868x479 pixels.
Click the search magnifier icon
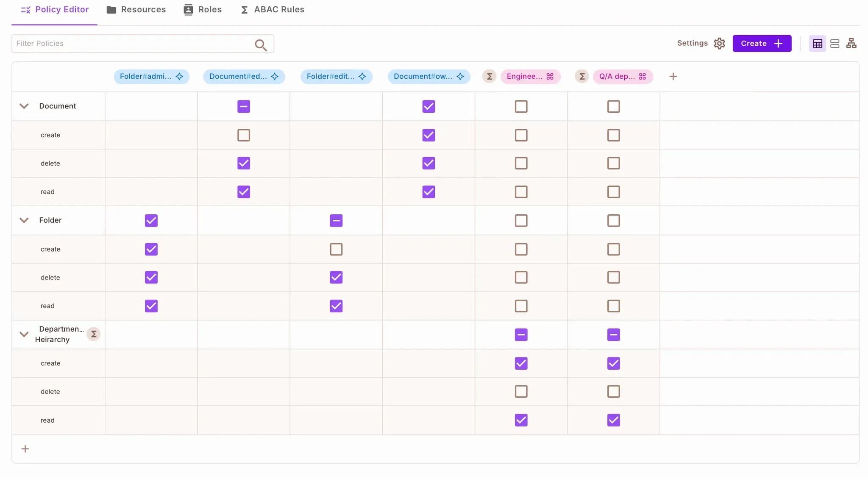(261, 45)
